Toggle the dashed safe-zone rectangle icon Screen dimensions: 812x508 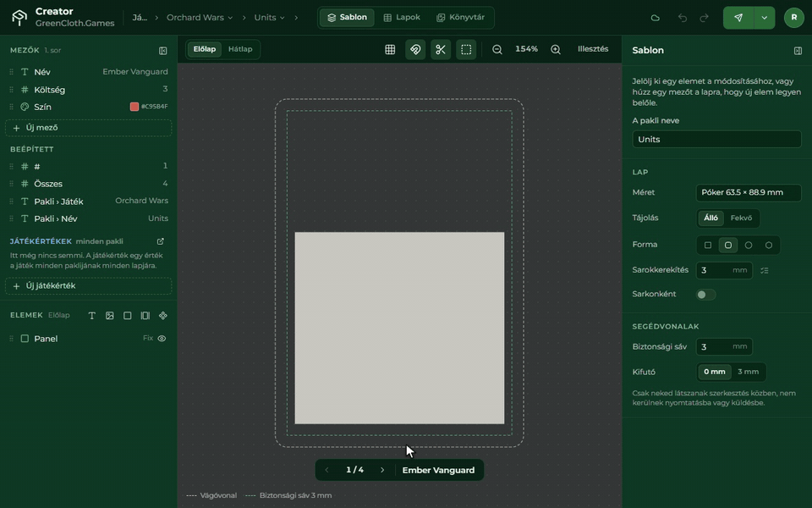pos(466,49)
